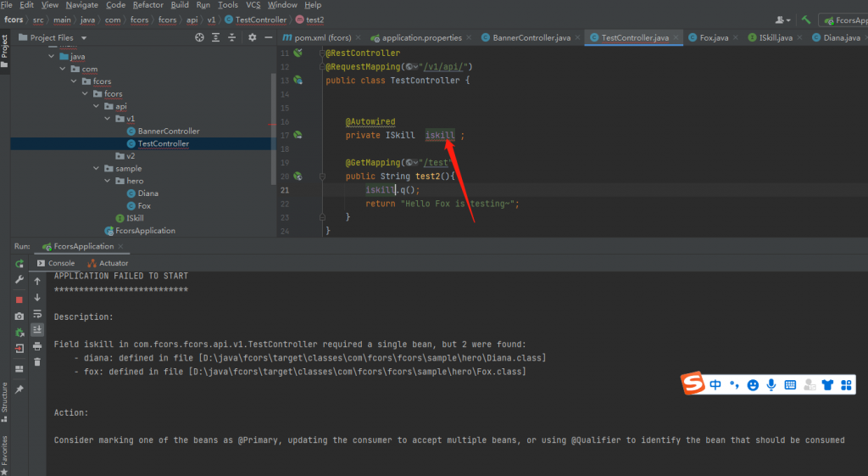Viewport: 868px width, 476px height.
Task: Click the gutter bean icon on line 17
Action: 298,135
